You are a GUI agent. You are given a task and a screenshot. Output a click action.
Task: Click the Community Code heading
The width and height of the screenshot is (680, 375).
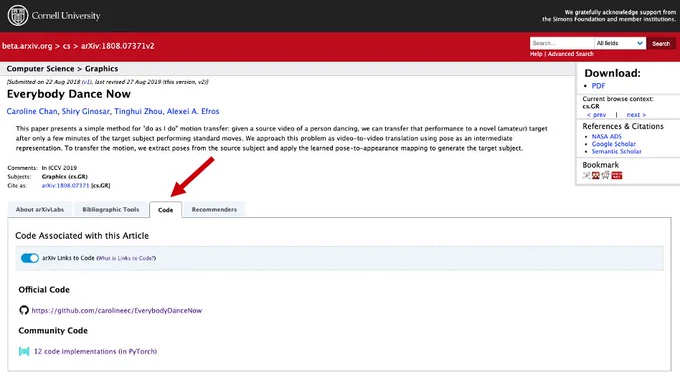(x=53, y=330)
